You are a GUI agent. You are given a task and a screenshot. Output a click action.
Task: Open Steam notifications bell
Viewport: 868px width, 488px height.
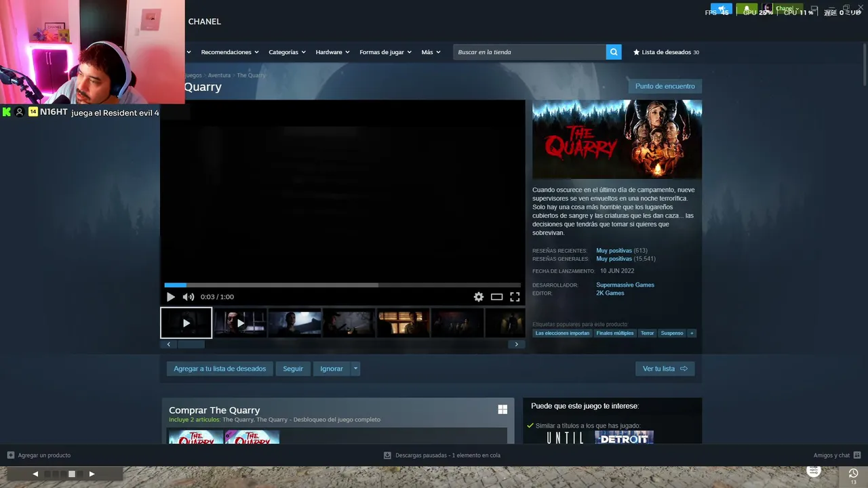click(747, 10)
